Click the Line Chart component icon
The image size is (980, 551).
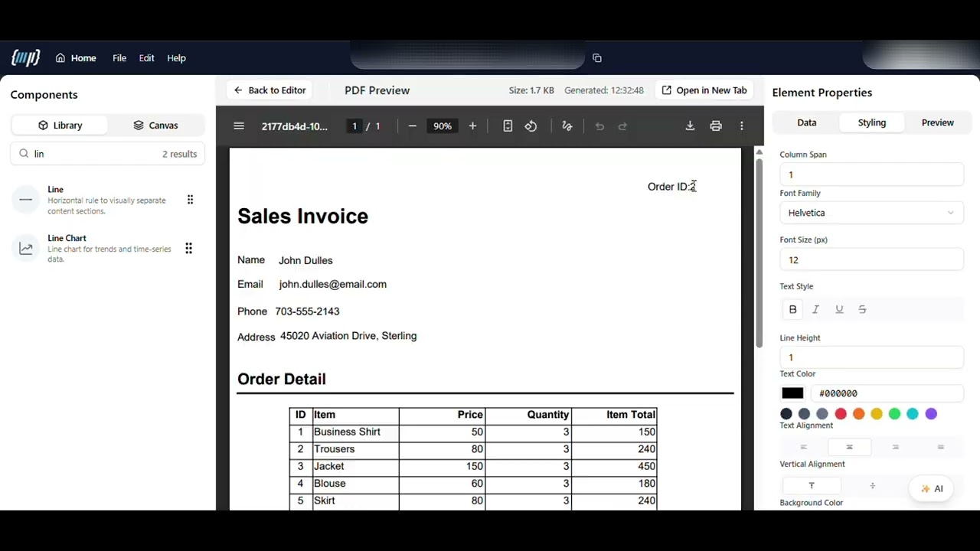[x=26, y=248]
